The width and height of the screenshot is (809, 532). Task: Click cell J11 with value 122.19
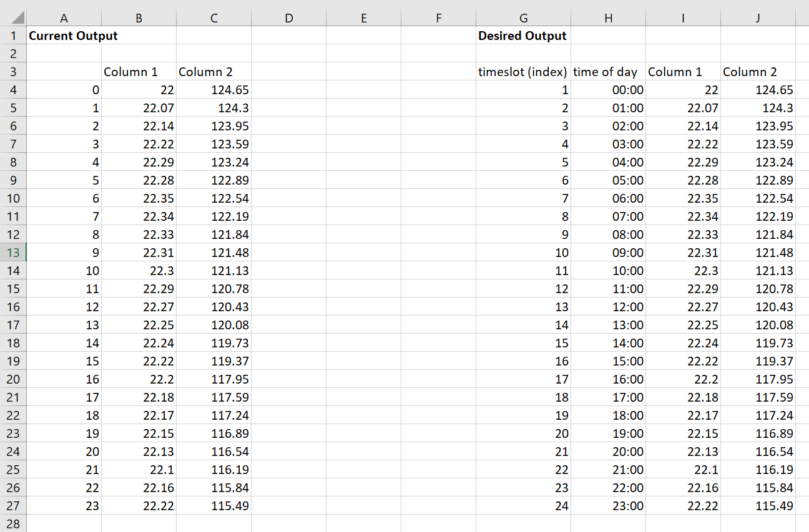(x=758, y=216)
